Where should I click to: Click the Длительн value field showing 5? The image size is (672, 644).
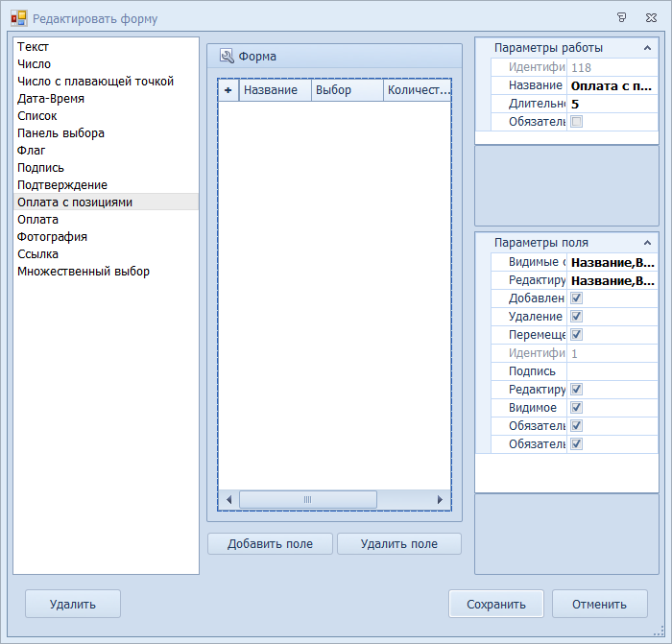pyautogui.click(x=612, y=104)
